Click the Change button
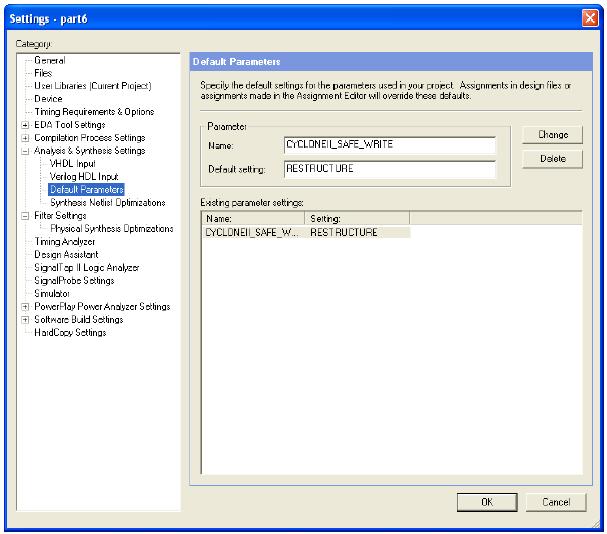Screen dimensions: 607x534 pos(552,135)
